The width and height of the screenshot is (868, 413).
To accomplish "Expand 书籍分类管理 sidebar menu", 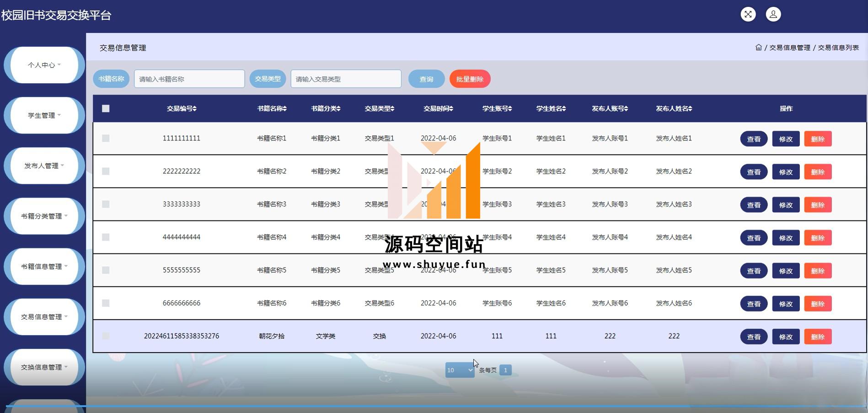I will [x=44, y=216].
